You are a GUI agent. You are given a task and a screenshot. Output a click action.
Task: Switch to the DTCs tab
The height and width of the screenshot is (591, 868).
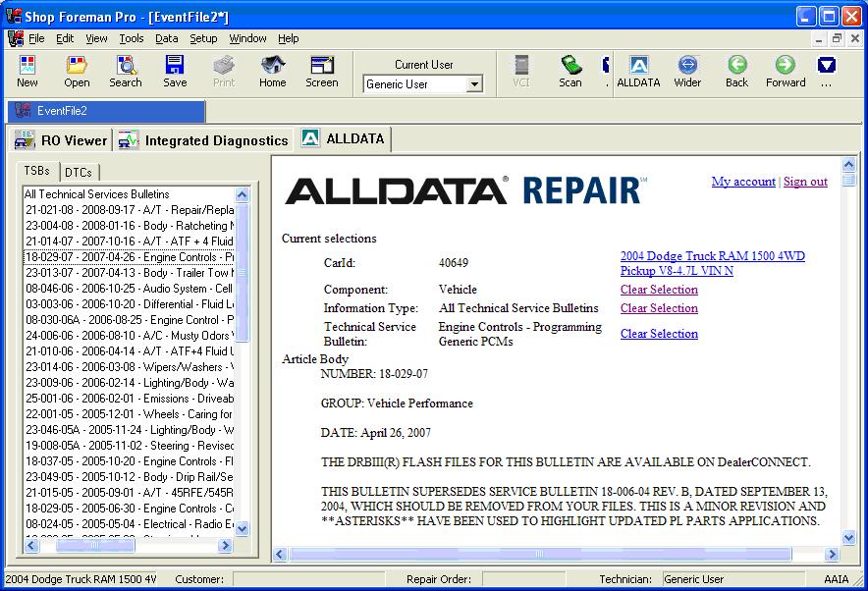click(79, 172)
